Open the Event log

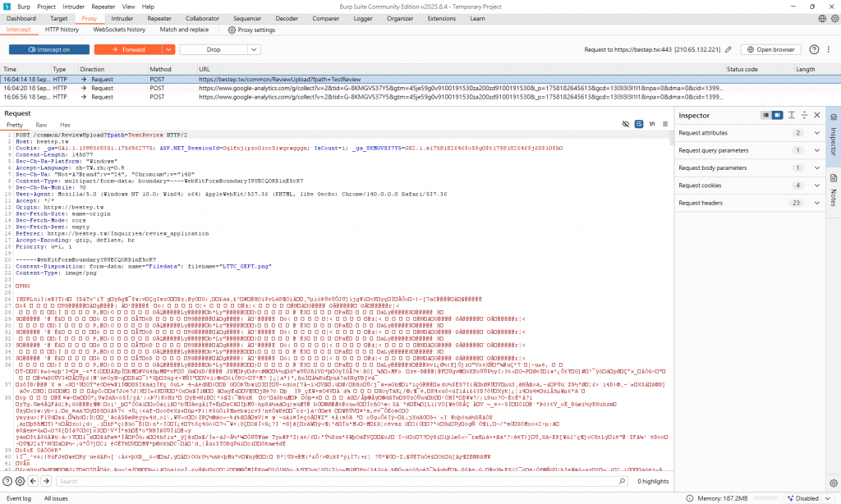point(19,498)
